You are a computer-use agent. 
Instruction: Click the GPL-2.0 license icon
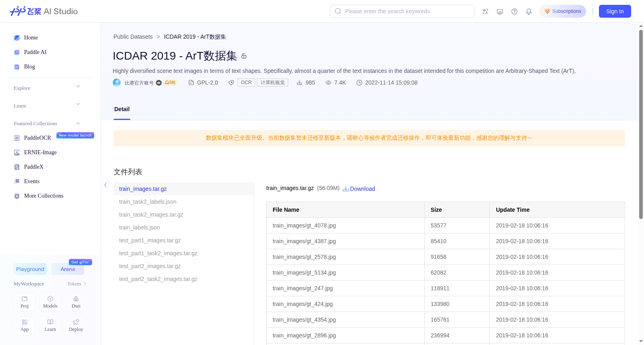191,83
